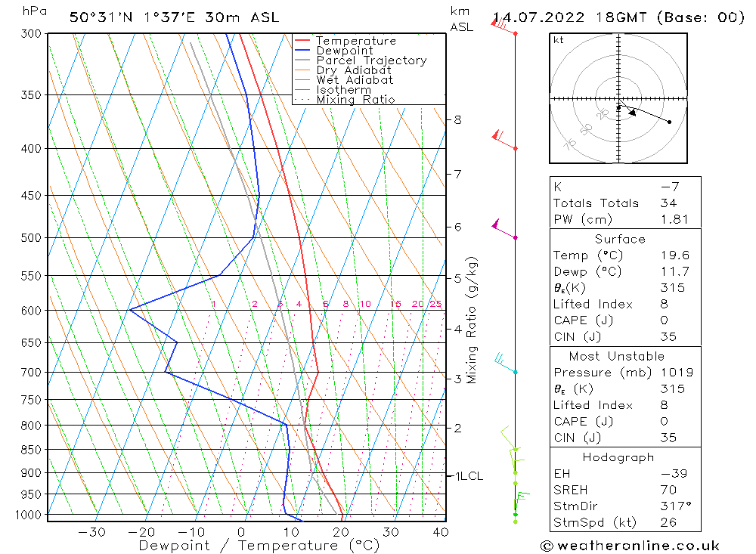Click the red wind barb at 300 hPa

pyautogui.click(x=503, y=26)
